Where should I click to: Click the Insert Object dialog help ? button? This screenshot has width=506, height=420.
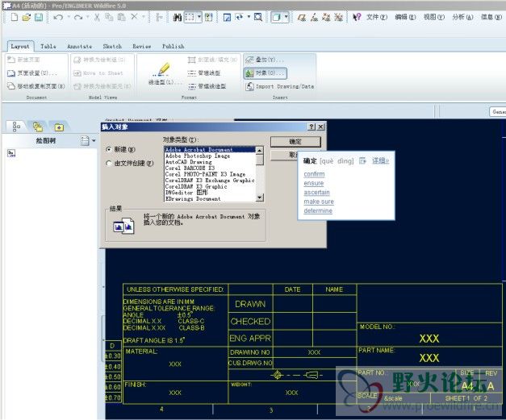click(x=312, y=127)
